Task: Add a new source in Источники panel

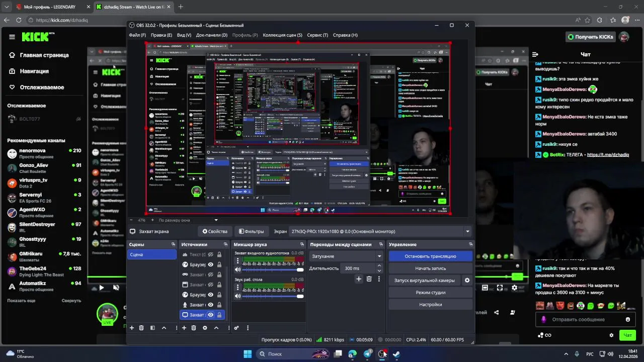Action: click(x=184, y=328)
